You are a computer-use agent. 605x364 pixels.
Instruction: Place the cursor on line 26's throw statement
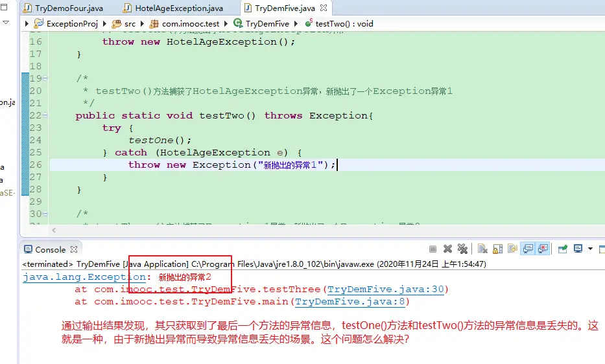pos(231,165)
